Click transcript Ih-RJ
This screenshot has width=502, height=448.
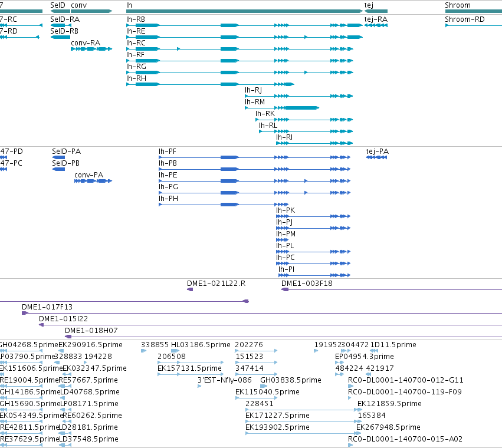click(298, 96)
